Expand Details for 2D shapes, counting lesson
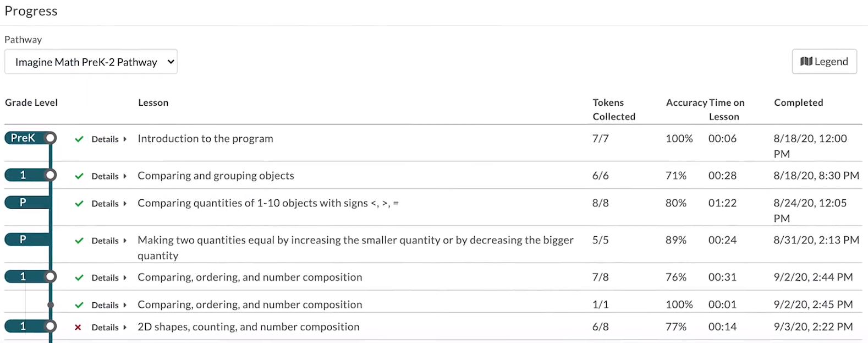The height and width of the screenshot is (343, 868). click(109, 328)
